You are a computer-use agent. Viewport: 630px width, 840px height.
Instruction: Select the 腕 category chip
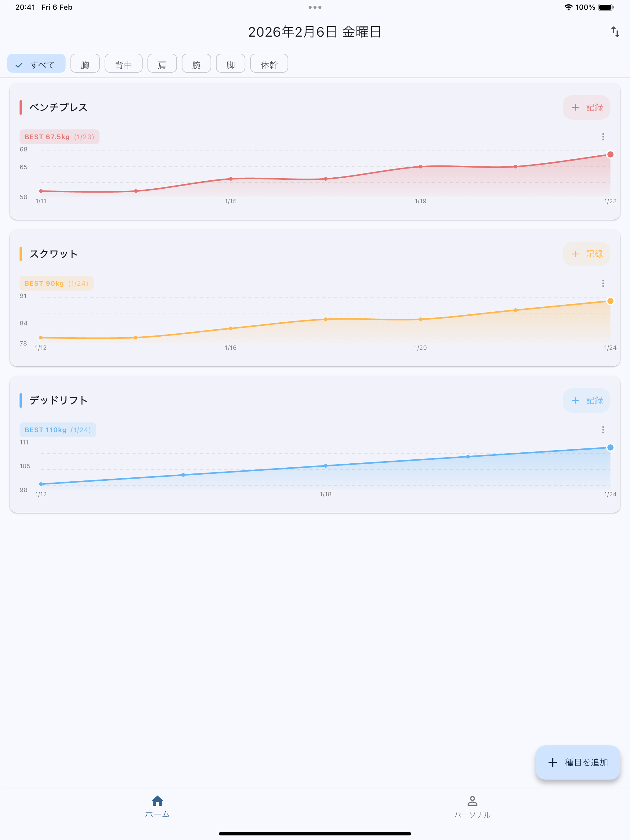click(x=196, y=63)
